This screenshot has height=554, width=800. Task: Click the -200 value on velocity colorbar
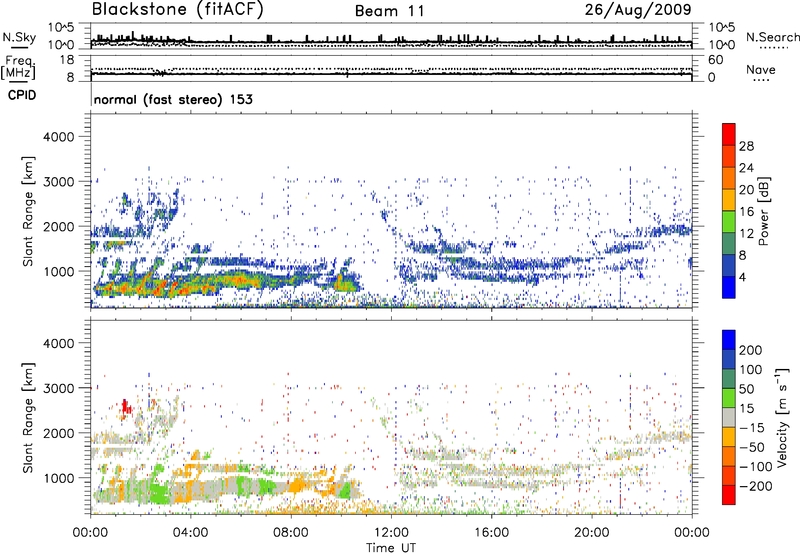click(x=755, y=486)
